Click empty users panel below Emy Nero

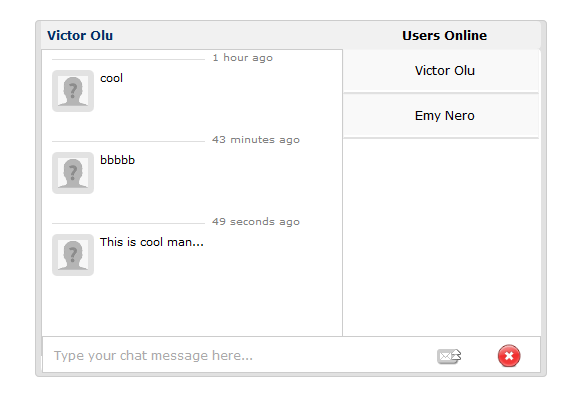point(441,236)
